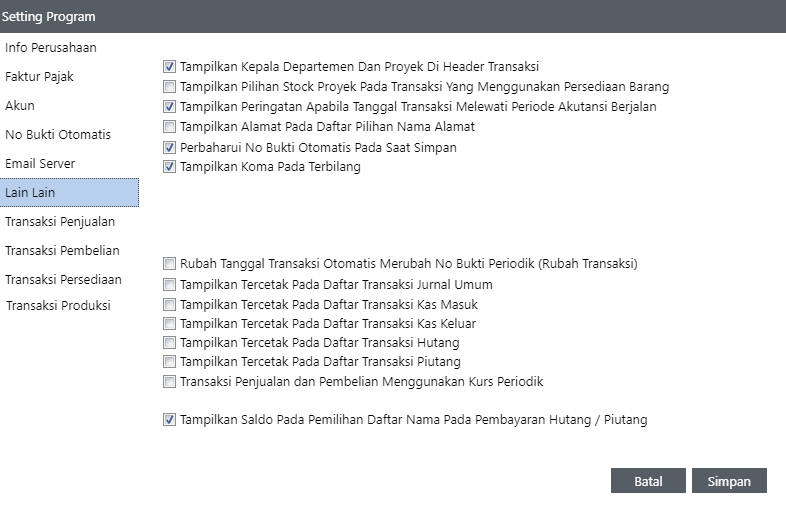This screenshot has width=786, height=509.
Task: Uncheck Tampilkan Koma Pada Terbilang
Action: [x=170, y=167]
